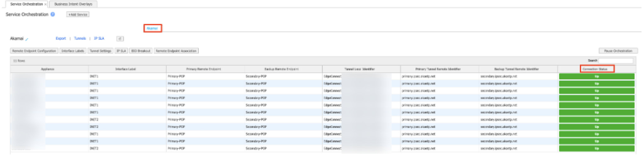Click the +Add Service button

(x=78, y=14)
